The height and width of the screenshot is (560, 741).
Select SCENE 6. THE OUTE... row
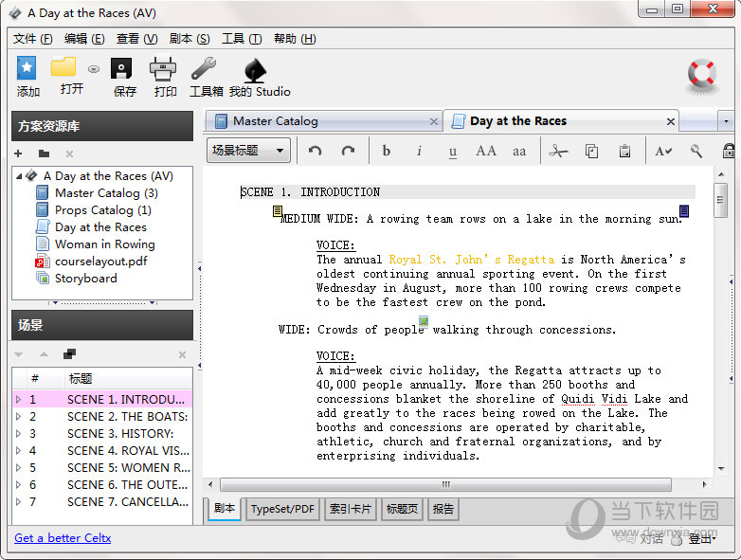click(x=102, y=485)
